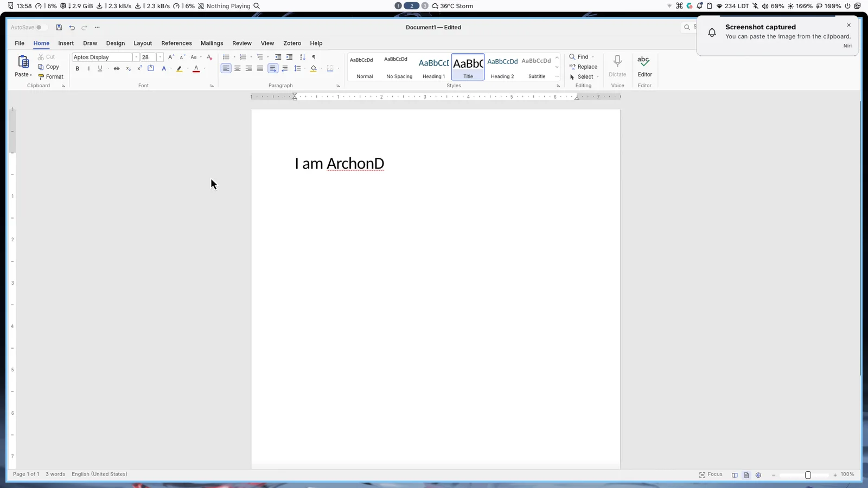The image size is (868, 488).
Task: Undo the last action
Action: (x=72, y=28)
